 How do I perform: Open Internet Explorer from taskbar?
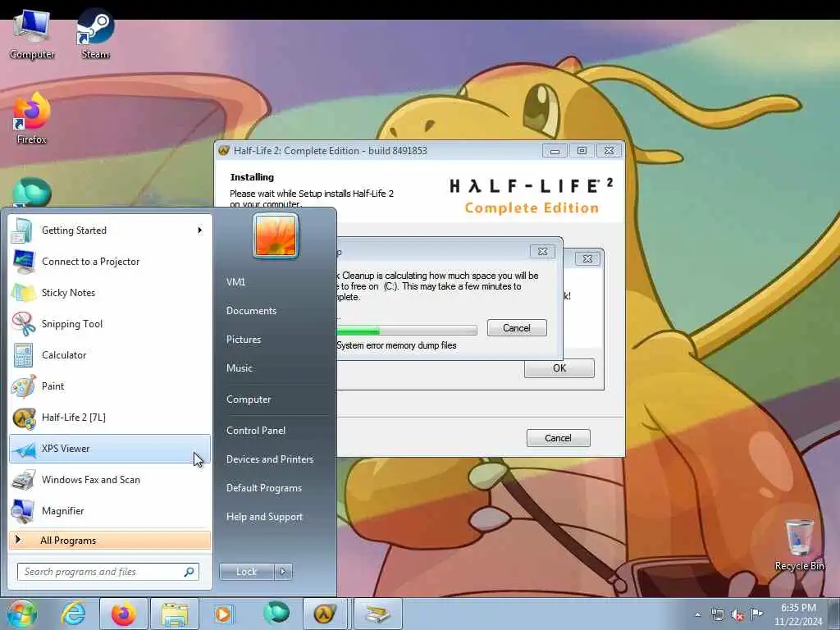73,614
